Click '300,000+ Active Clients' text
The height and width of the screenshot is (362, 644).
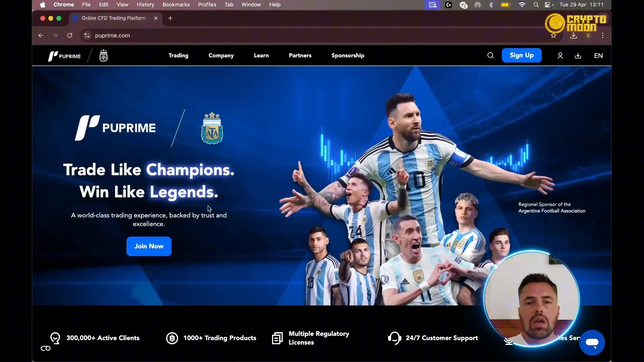coord(103,338)
